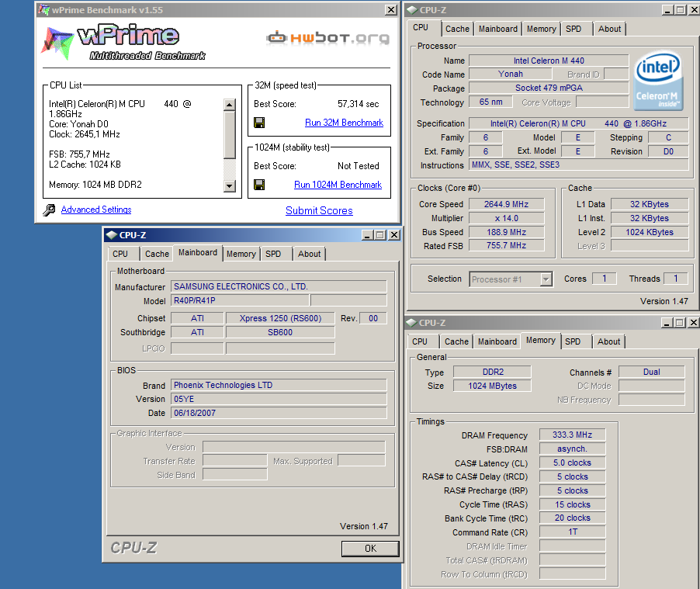Click the motherboard model R40P/R41P
Image resolution: width=700 pixels, height=589 pixels.
[x=239, y=300]
